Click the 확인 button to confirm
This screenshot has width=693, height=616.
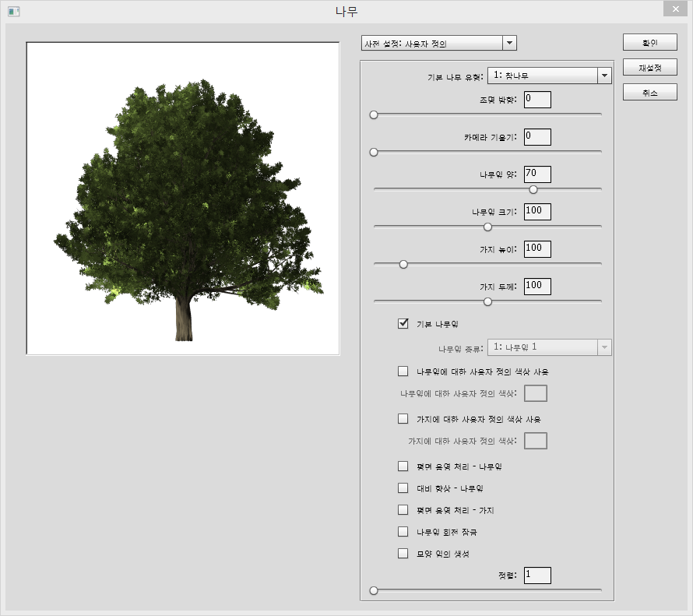click(649, 43)
